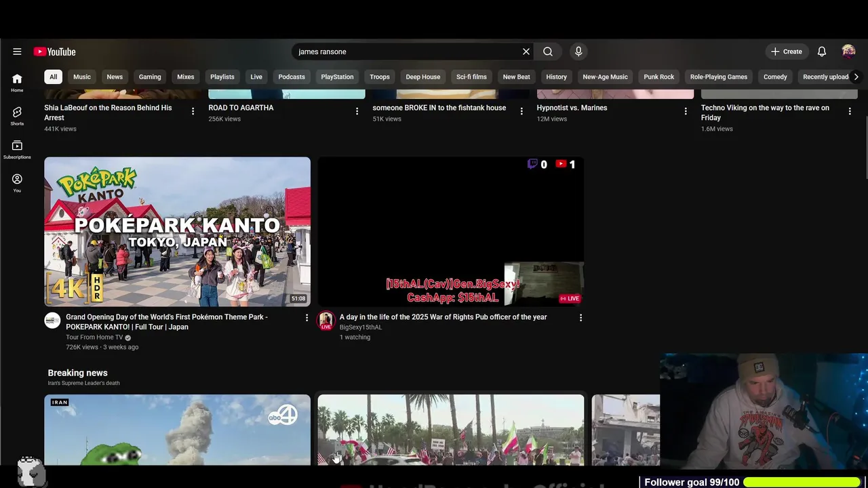Image resolution: width=868 pixels, height=488 pixels.
Task: Open options menu for PokéPark Kanto video
Action: click(x=307, y=318)
